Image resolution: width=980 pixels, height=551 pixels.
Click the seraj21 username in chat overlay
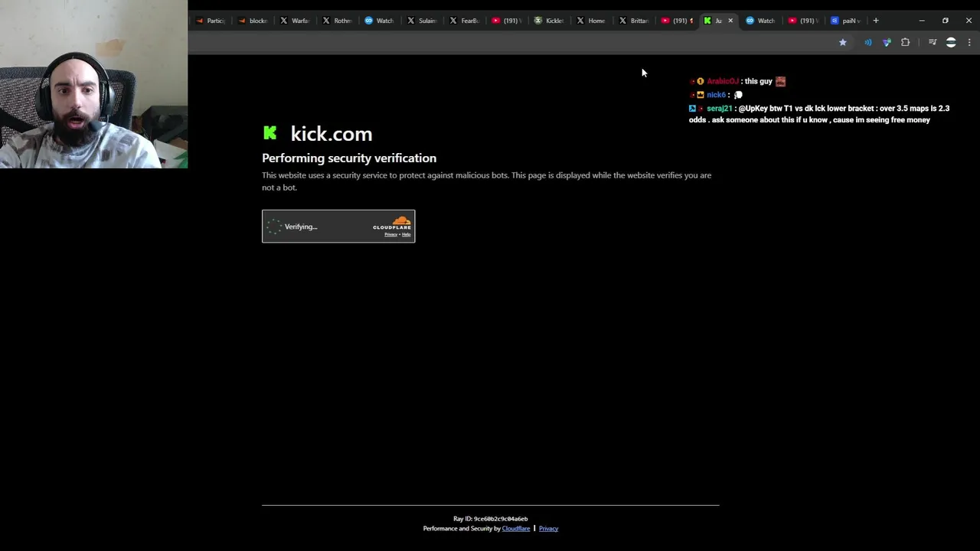click(720, 109)
